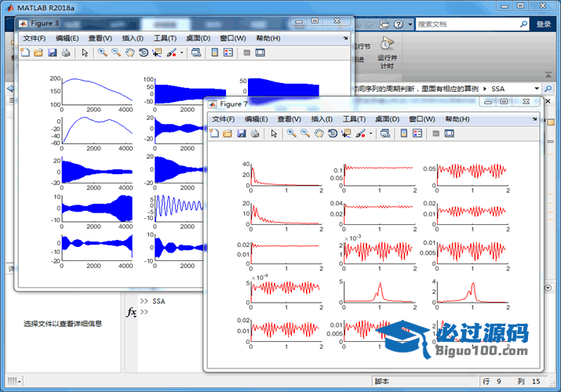This screenshot has height=392, width=561.
Task: Open 插入(I) menu in Figure 3
Action: 133,38
